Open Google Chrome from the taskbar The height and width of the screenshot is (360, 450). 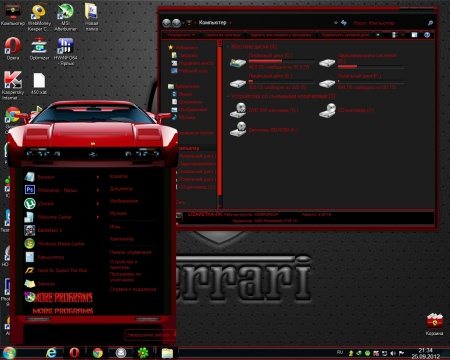[x=98, y=353]
